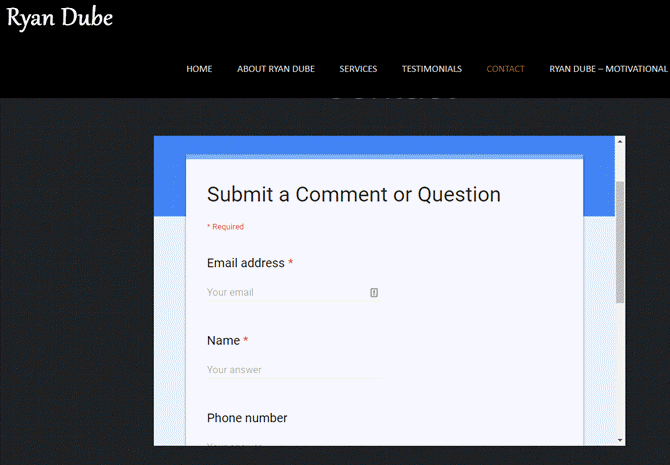Open RYAN DUBE – MOTIVATIONAL menu item
Viewport: 670px width, 465px height.
click(x=608, y=69)
